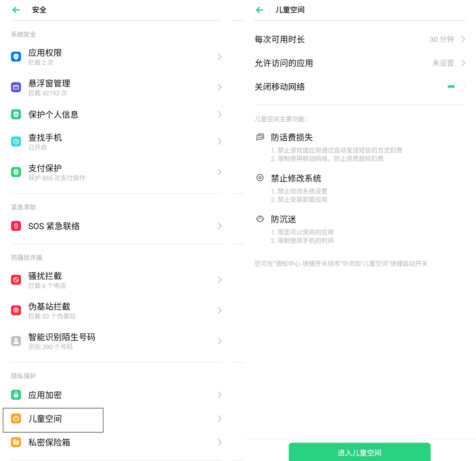Return from 儿童空间 settings page
This screenshot has width=476, height=461.
pyautogui.click(x=259, y=10)
